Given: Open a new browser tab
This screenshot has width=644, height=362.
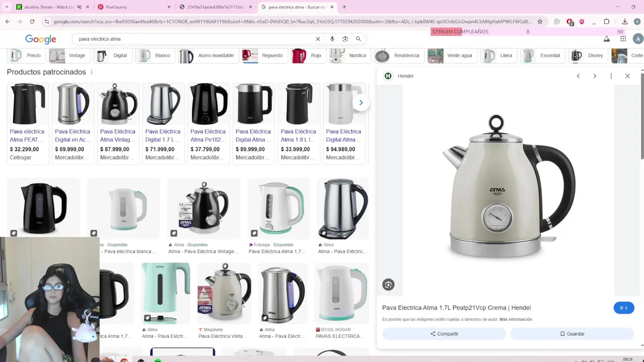Looking at the screenshot, I should click(x=344, y=7).
